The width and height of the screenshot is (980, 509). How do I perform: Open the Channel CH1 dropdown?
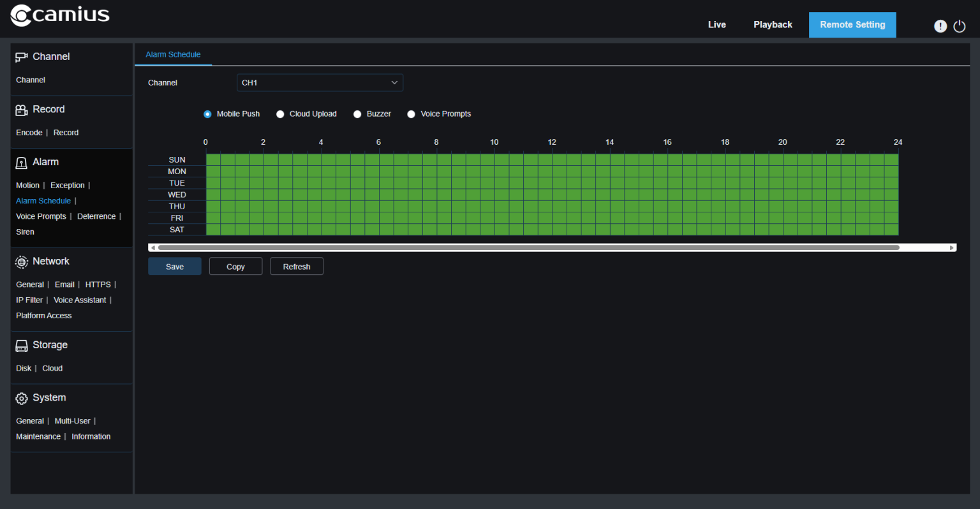coord(320,83)
